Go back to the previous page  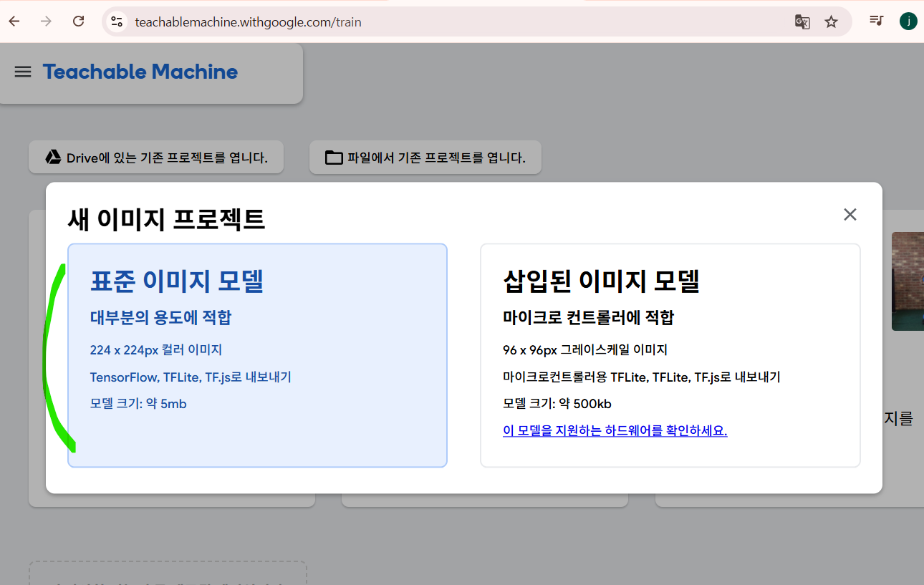click(x=14, y=21)
